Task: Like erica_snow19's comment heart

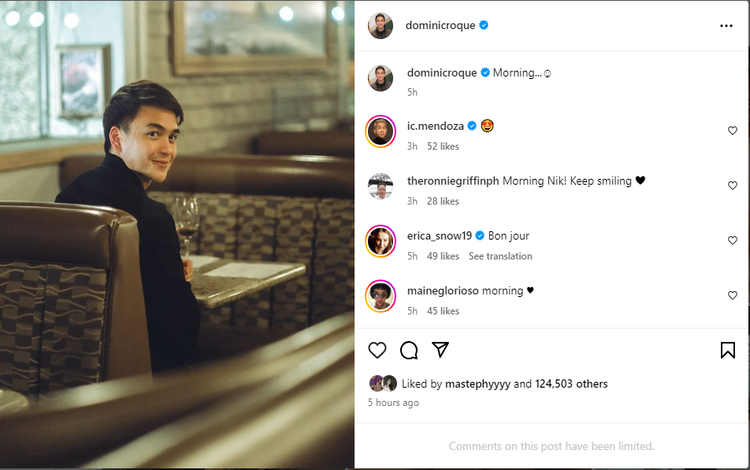Action: 732,241
